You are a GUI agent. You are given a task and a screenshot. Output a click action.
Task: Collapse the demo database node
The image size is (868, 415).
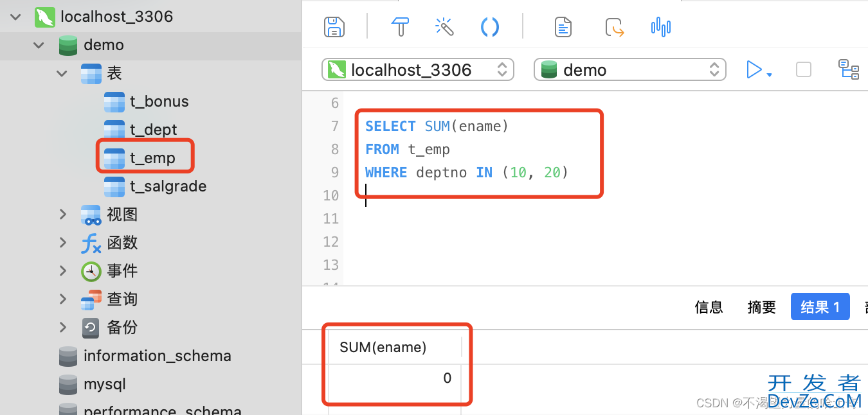[x=39, y=46]
